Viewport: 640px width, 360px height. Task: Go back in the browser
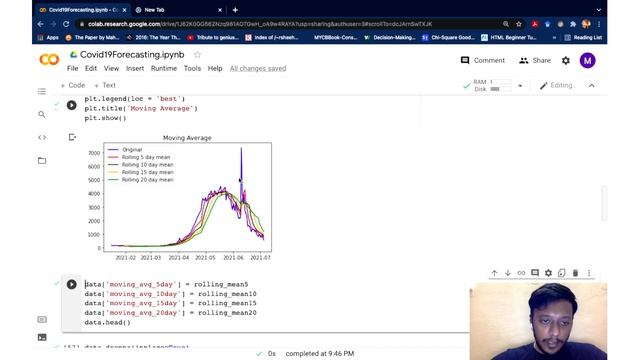tap(40, 24)
